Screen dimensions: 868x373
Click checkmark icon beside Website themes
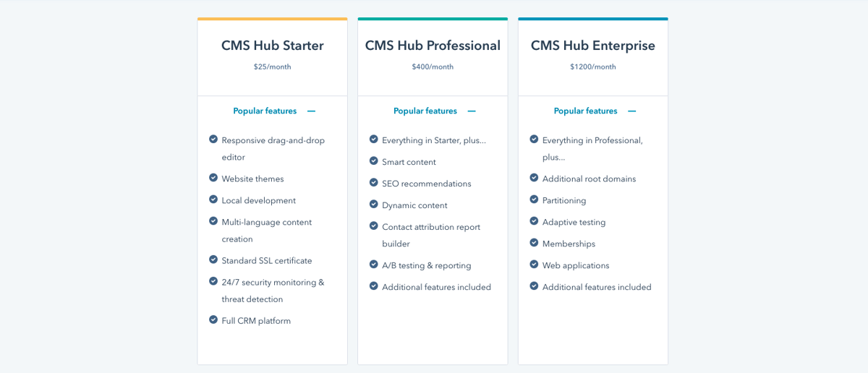(213, 178)
